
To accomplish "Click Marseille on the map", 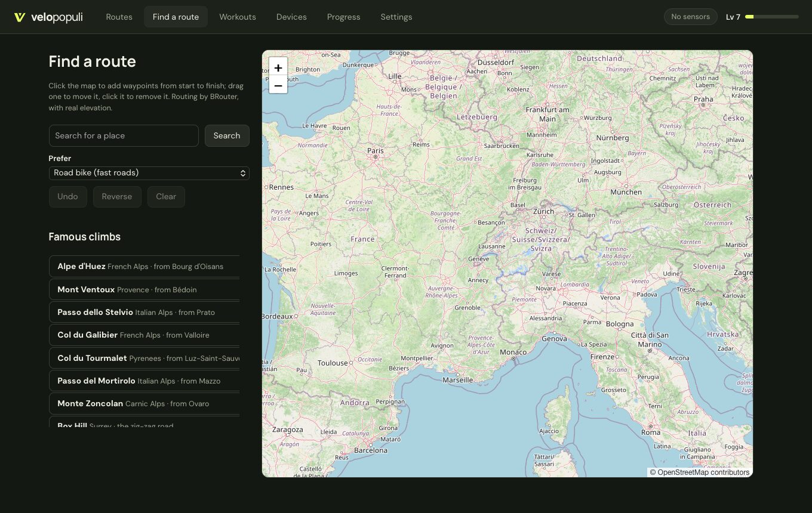I will [458, 380].
